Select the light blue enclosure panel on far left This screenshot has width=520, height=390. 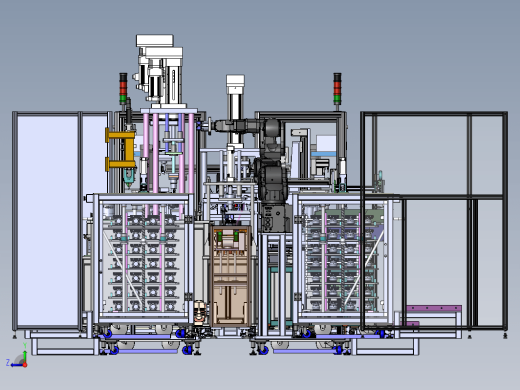(x=48, y=220)
